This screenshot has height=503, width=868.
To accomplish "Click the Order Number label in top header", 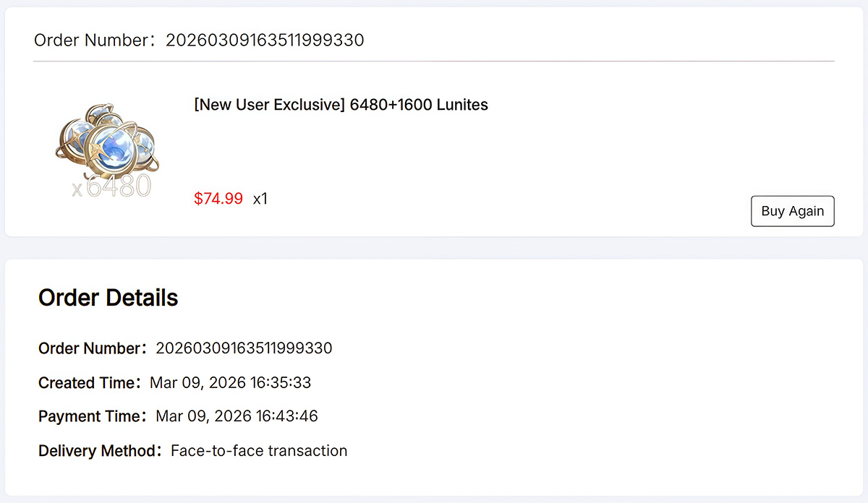I will point(91,40).
